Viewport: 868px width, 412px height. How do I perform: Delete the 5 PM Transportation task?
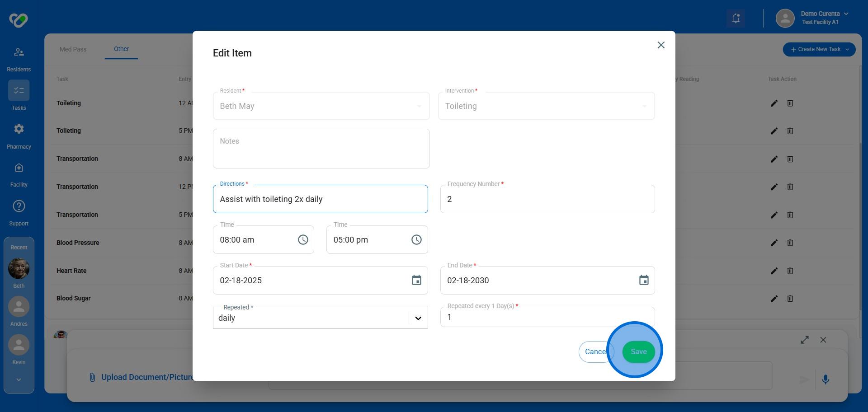790,215
